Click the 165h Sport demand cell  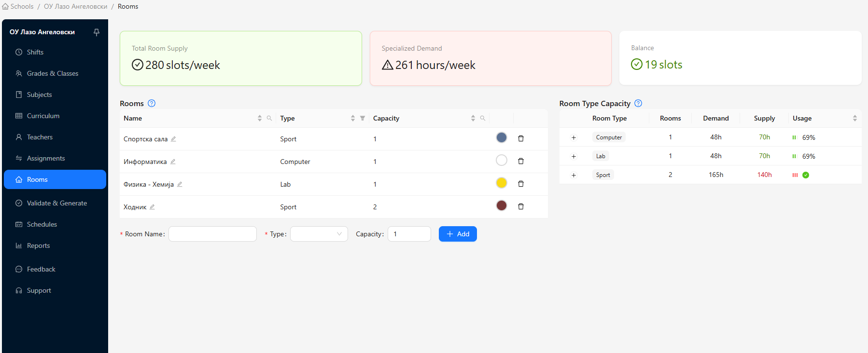[716, 175]
